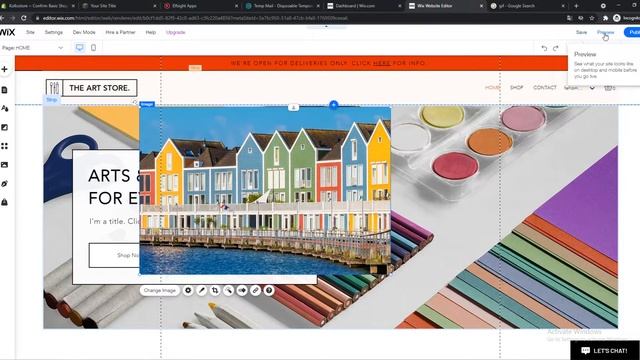The height and width of the screenshot is (360, 640).
Task: Open the Media image icon in left sidebar
Action: 4,165
